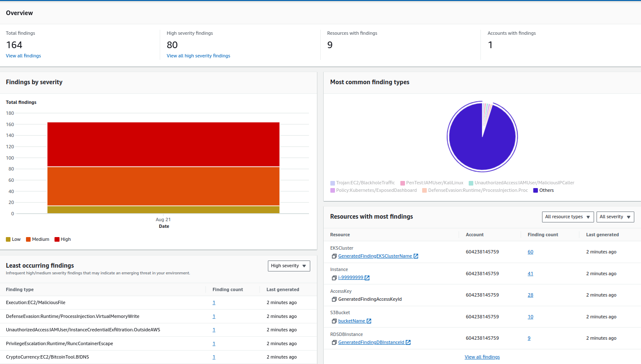Open external link icon beside GeneratedFindingDBInstanceId
Image resolution: width=641 pixels, height=364 pixels.
click(408, 343)
